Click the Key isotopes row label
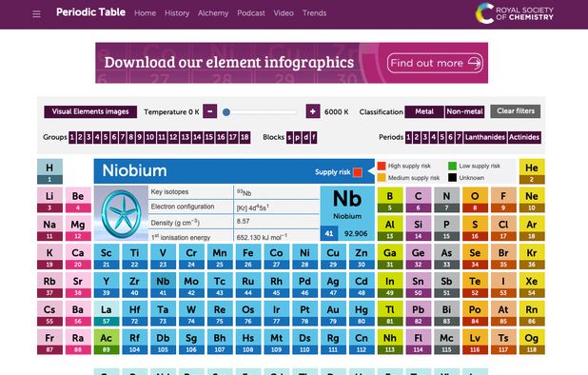Viewport: 588px width, 375px height. [169, 192]
